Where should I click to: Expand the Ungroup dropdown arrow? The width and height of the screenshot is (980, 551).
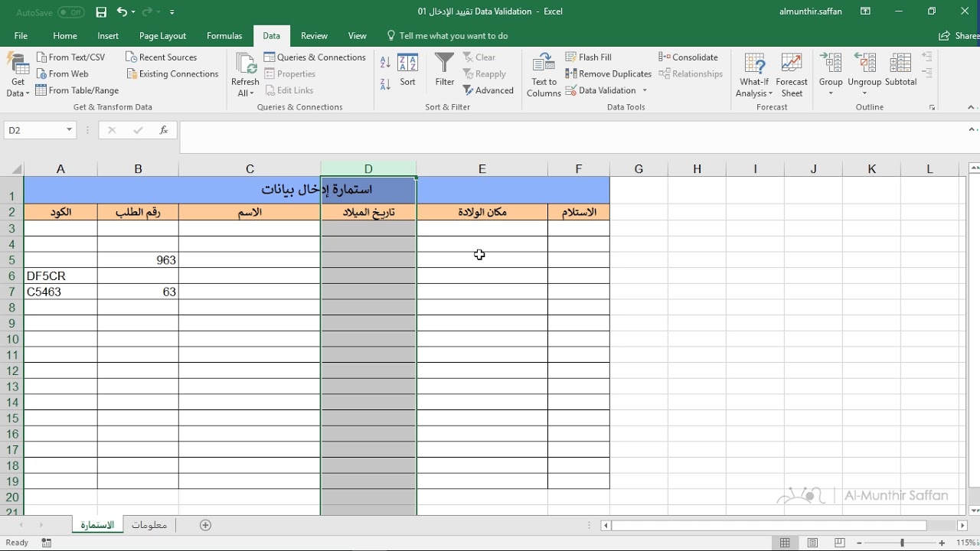point(864,94)
